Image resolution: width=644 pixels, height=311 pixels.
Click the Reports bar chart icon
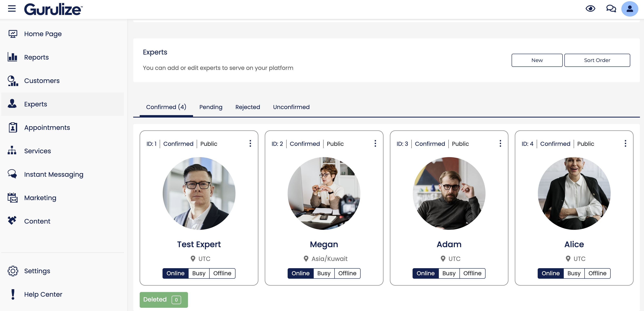point(13,57)
